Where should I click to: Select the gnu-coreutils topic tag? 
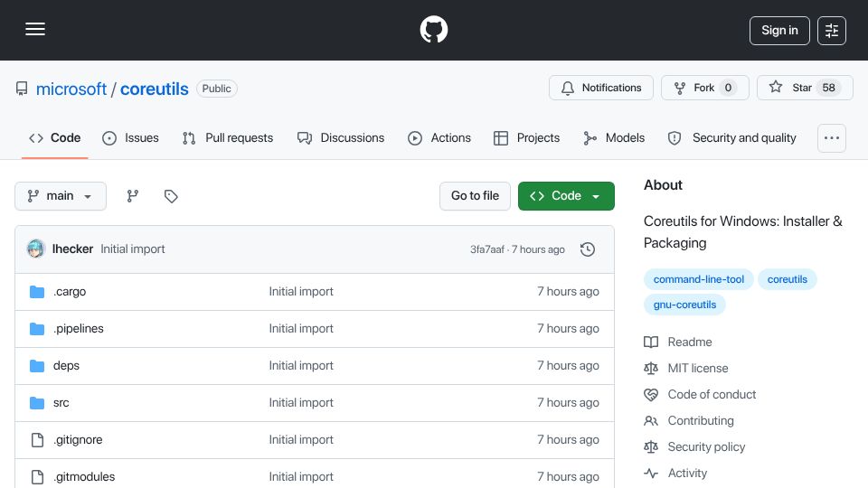tap(684, 305)
